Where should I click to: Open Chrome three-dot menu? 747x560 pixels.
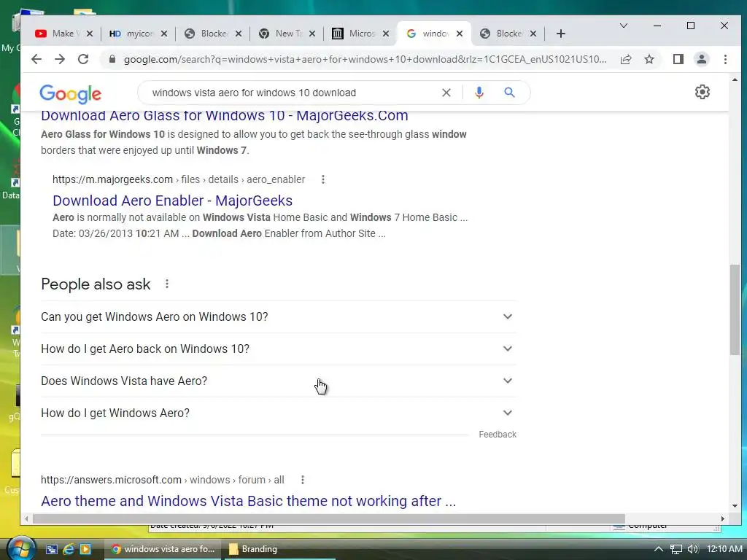[x=725, y=59]
